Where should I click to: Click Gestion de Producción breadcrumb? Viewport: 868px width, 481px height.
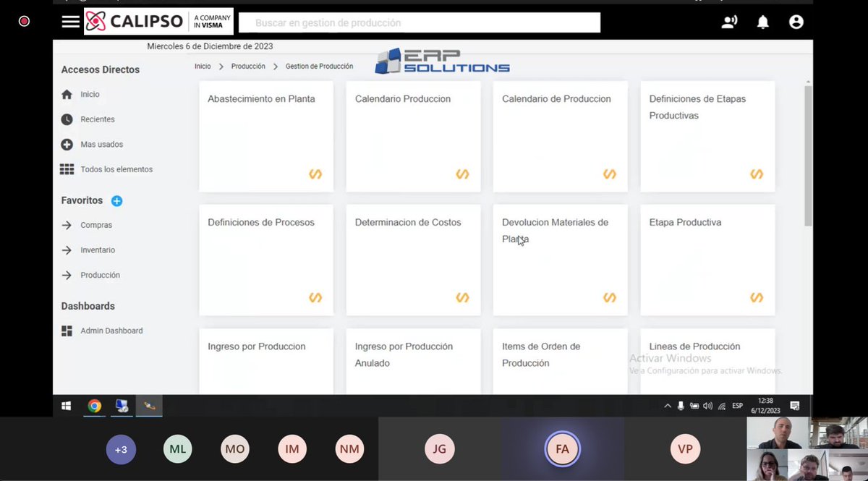(319, 66)
